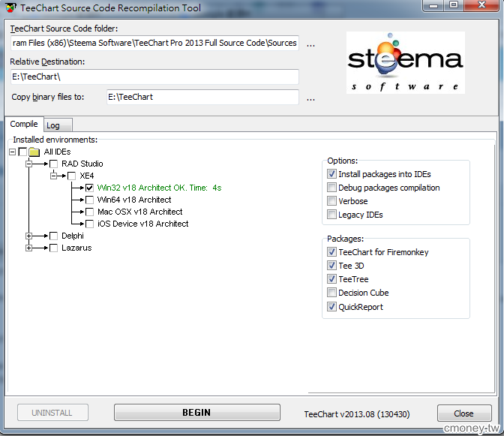
Task: Check the RAD Studio checkbox
Action: [54, 164]
